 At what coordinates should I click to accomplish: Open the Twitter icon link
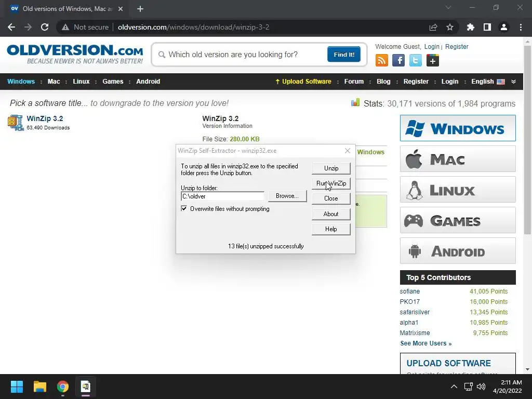click(x=415, y=61)
